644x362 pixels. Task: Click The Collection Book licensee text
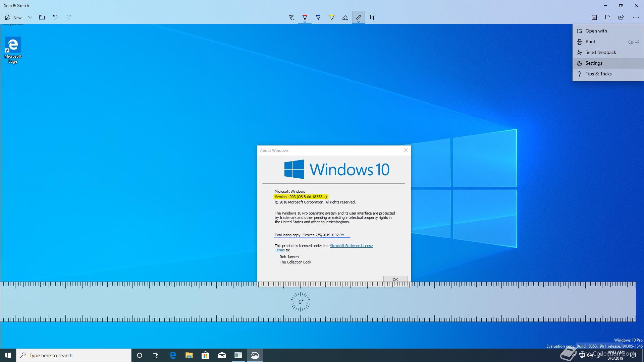coord(296,262)
